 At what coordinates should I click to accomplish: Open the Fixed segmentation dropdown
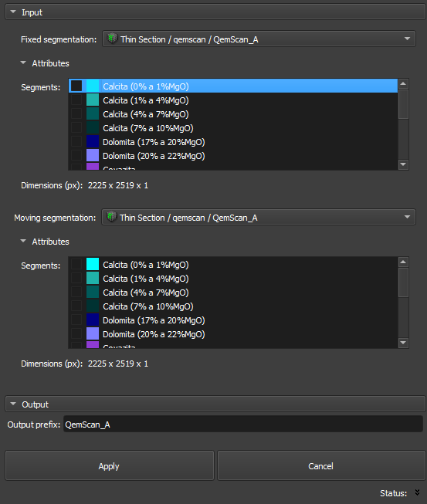tap(259, 39)
